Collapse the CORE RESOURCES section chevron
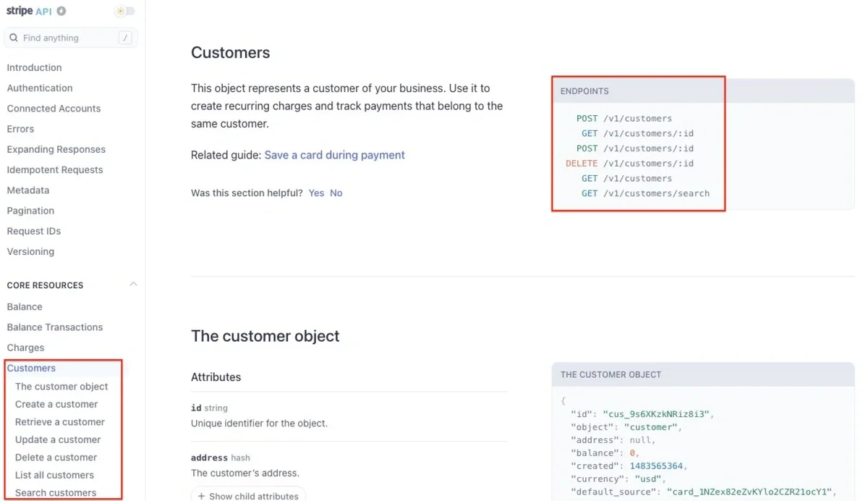The image size is (868, 501). coord(133,285)
